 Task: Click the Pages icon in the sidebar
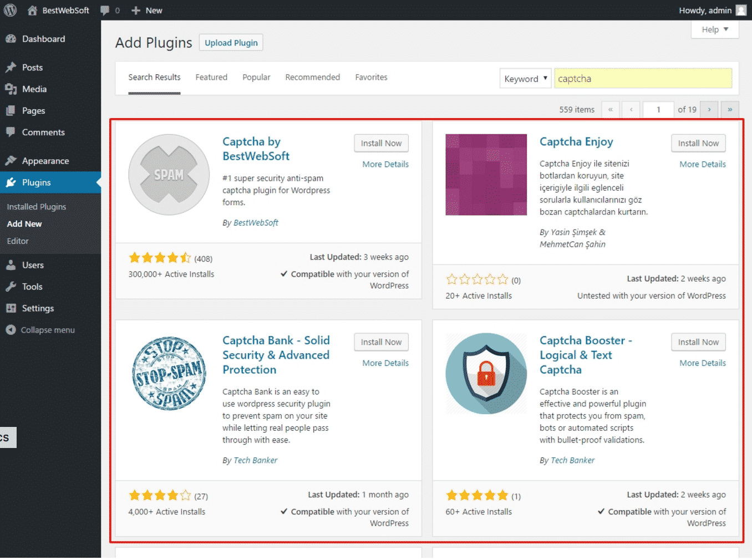tap(11, 110)
